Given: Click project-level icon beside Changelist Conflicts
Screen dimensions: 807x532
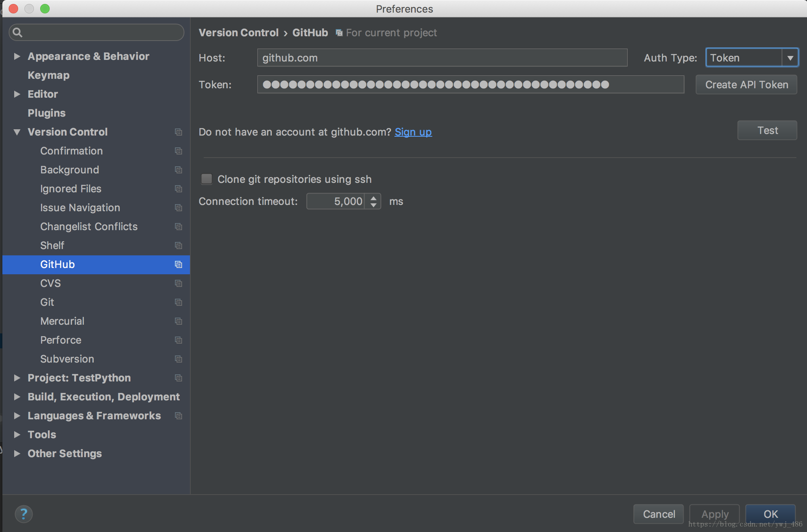Looking at the screenshot, I should click(179, 227).
